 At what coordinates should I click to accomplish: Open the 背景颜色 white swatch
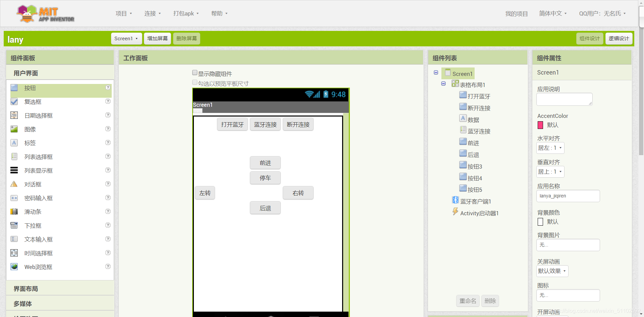pos(540,222)
